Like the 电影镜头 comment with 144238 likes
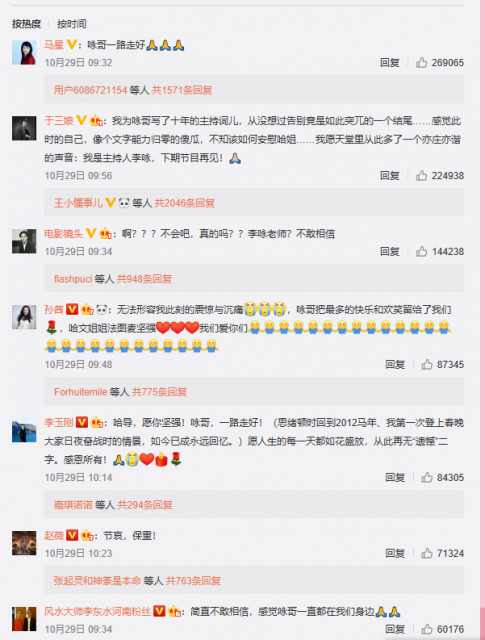Screen dimensions: 485x640 coord(421,251)
